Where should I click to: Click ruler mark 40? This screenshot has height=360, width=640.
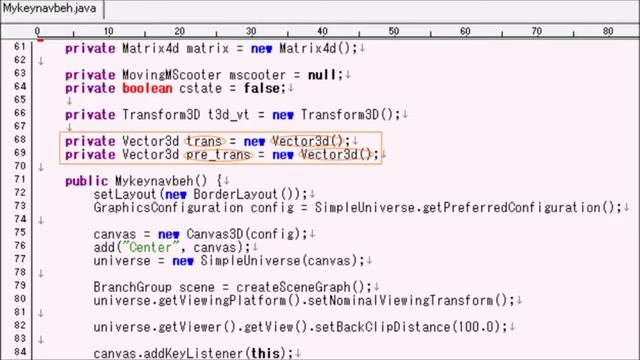[x=322, y=31]
